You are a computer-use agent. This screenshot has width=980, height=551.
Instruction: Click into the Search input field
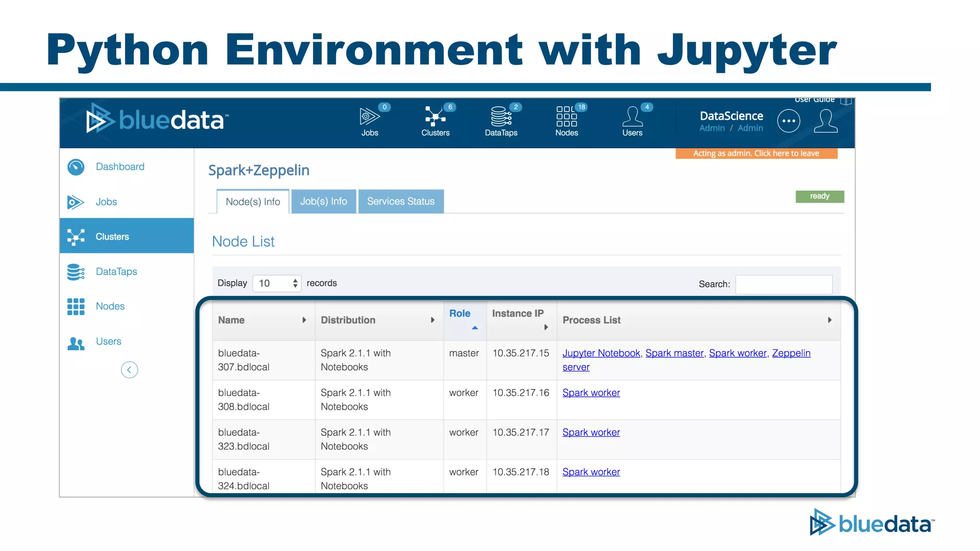click(x=783, y=284)
